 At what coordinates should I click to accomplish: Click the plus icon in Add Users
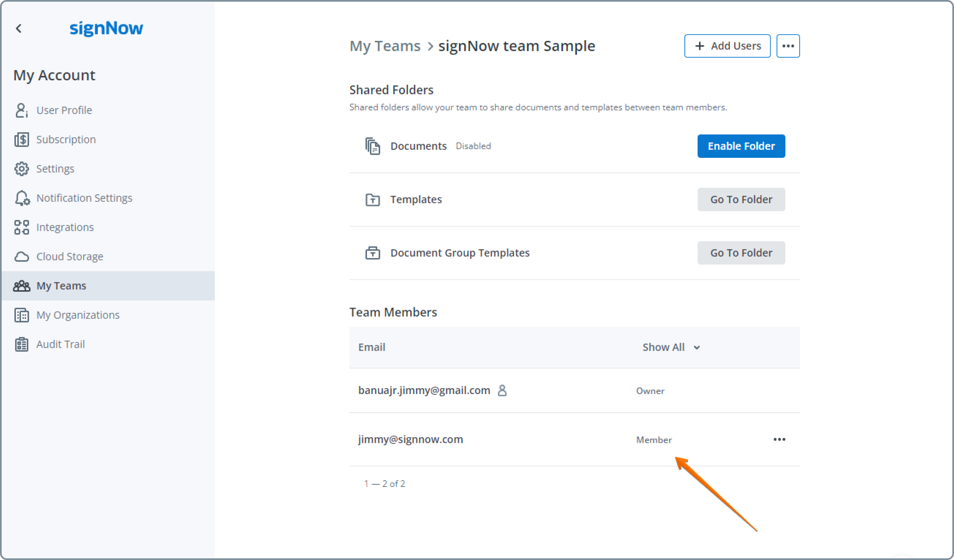coord(700,46)
